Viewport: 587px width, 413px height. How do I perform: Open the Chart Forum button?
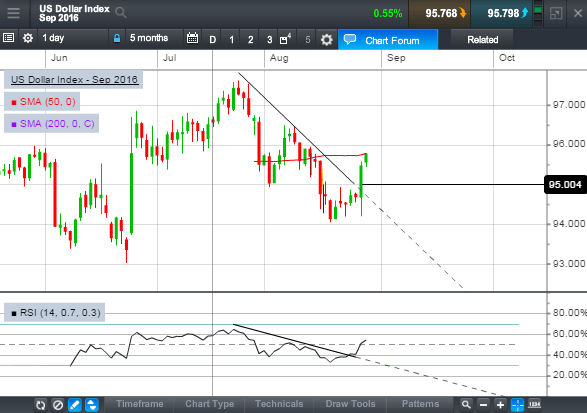click(x=388, y=40)
